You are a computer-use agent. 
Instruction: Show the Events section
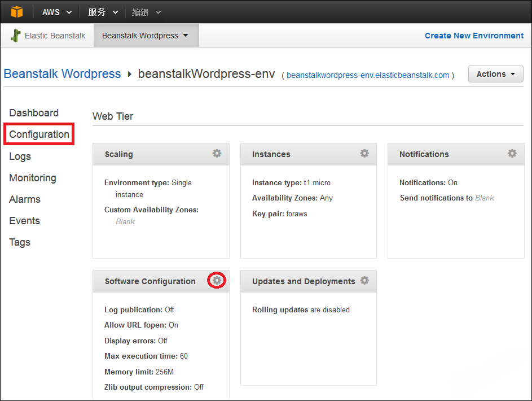pyautogui.click(x=24, y=221)
